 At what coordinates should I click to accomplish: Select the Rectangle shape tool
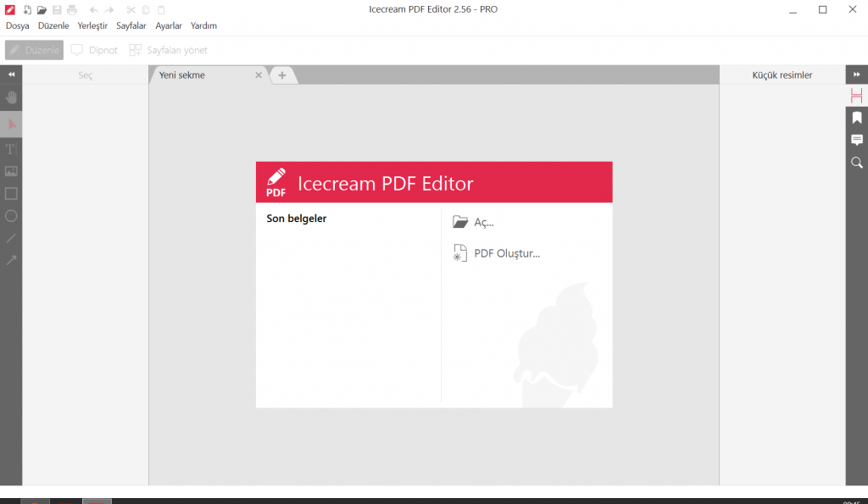click(11, 193)
